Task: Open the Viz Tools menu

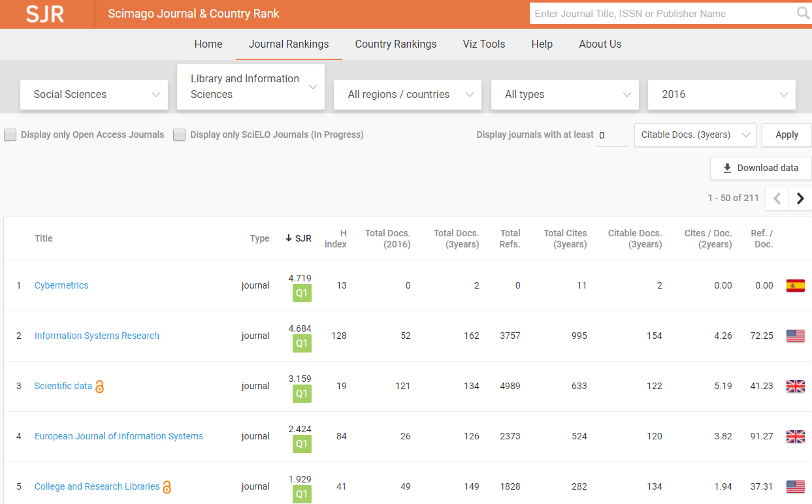Action: (483, 44)
